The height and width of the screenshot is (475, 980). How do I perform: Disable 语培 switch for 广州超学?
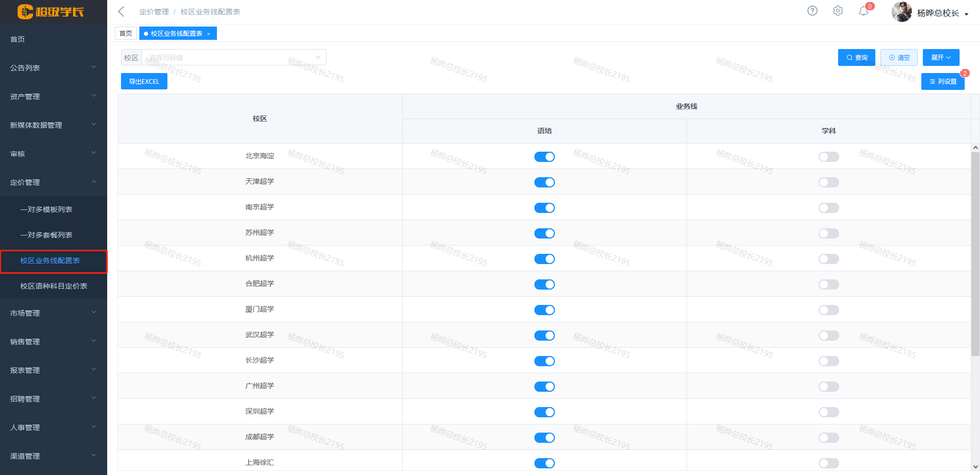[544, 387]
